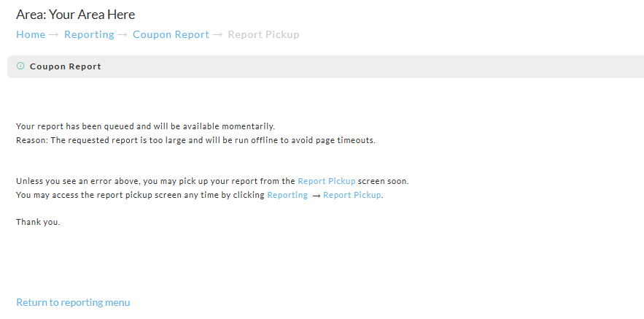Image resolution: width=644 pixels, height=319 pixels.
Task: Open Report Pickup link after the inline arrow
Action: [352, 195]
